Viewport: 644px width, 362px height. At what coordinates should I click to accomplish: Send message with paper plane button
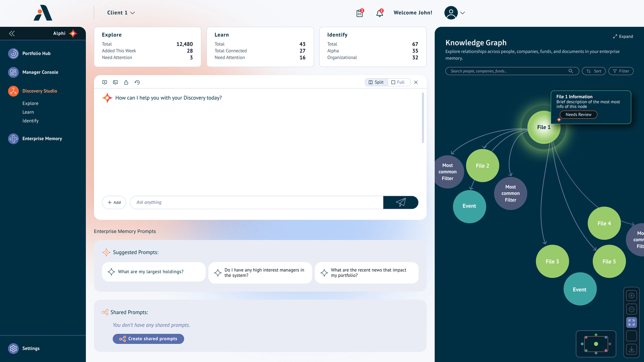point(400,202)
